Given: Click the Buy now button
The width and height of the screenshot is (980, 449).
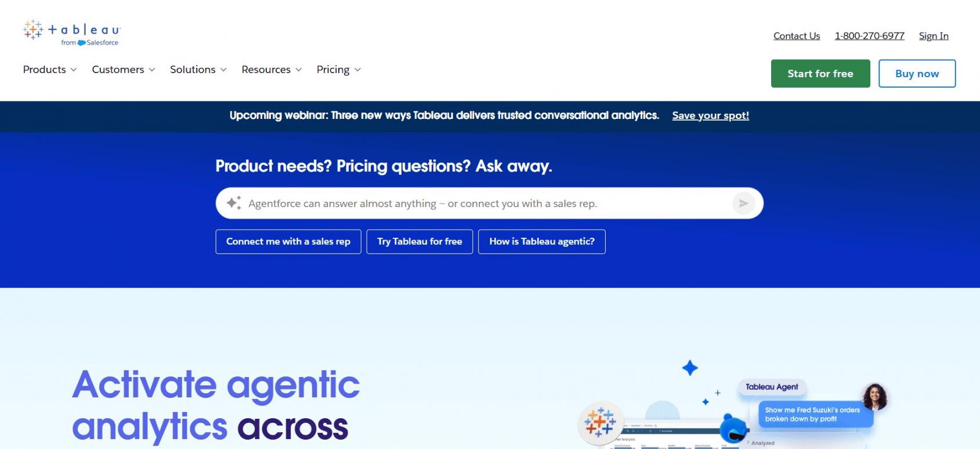Looking at the screenshot, I should point(917,74).
